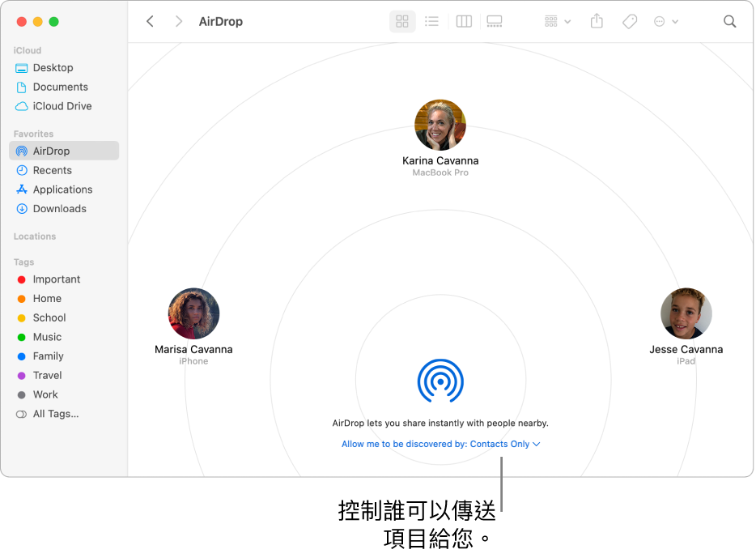756x558 pixels.
Task: Click the large blue AirDrop icon
Action: (440, 381)
